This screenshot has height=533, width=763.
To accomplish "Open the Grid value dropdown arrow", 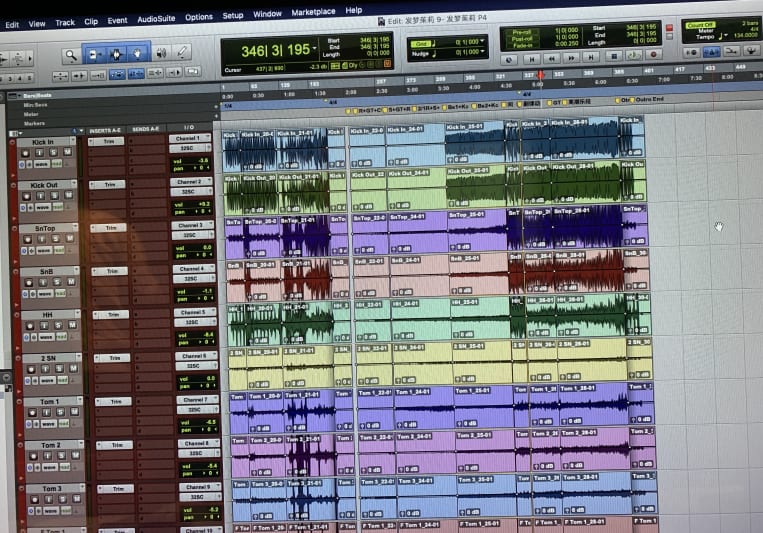I will click(482, 41).
